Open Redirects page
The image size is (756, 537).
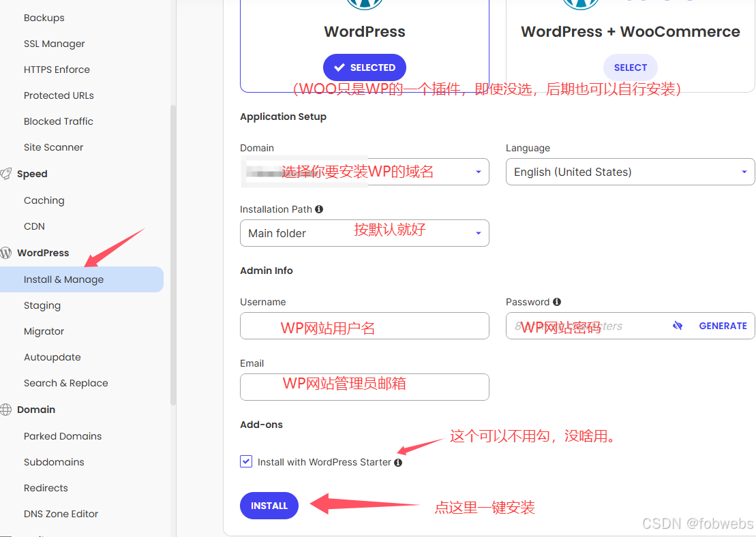[x=46, y=489]
